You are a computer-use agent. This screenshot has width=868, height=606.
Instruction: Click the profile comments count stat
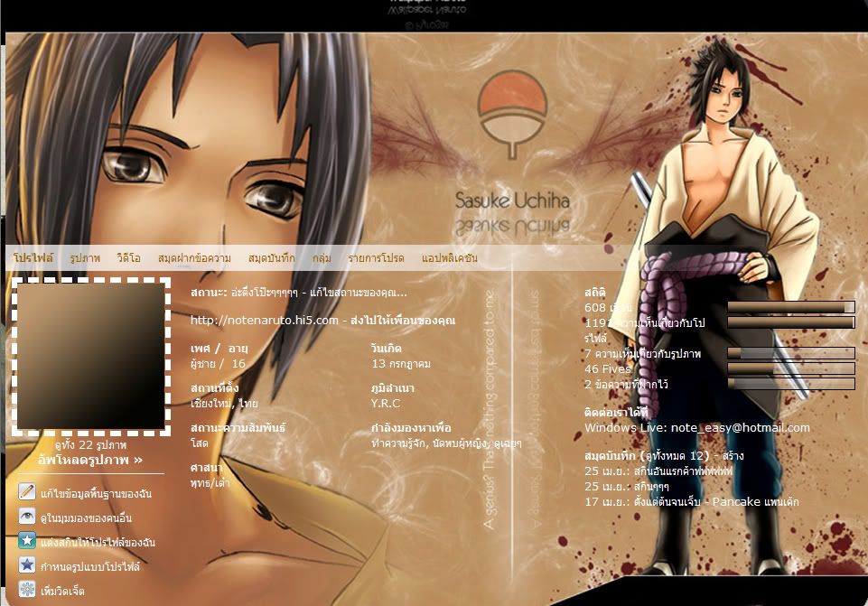[x=645, y=330]
